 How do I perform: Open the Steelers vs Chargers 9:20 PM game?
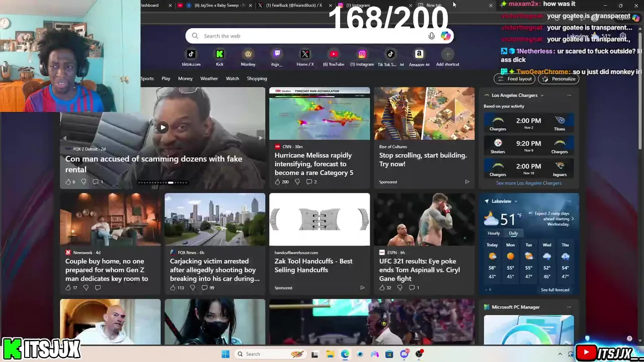[528, 146]
